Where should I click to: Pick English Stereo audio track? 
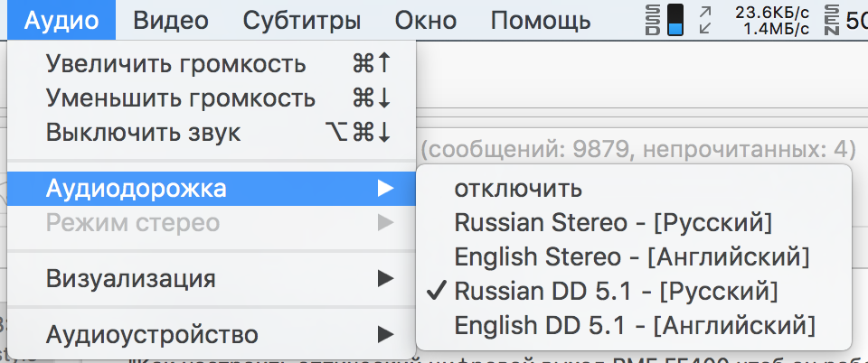(x=632, y=256)
